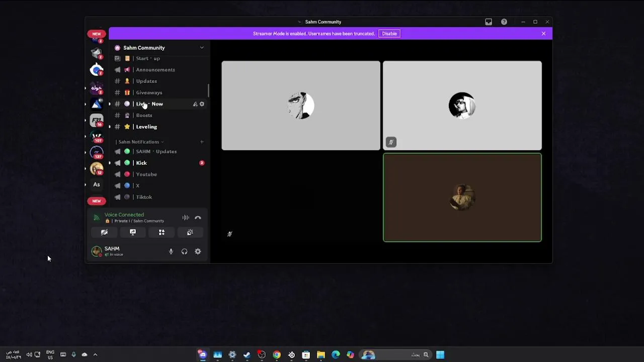Open Discord from the Windows taskbar
The width and height of the screenshot is (644, 362).
tap(203, 355)
